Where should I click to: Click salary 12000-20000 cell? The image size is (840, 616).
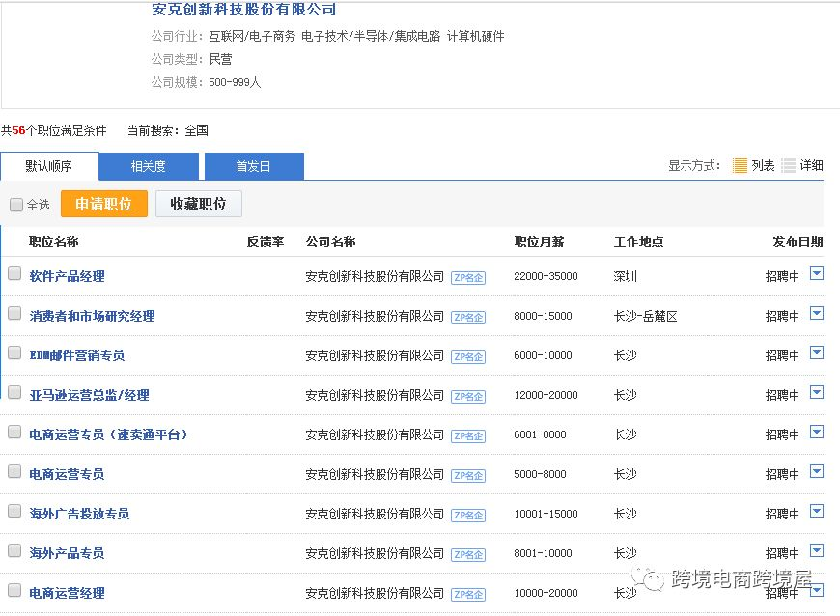click(546, 395)
